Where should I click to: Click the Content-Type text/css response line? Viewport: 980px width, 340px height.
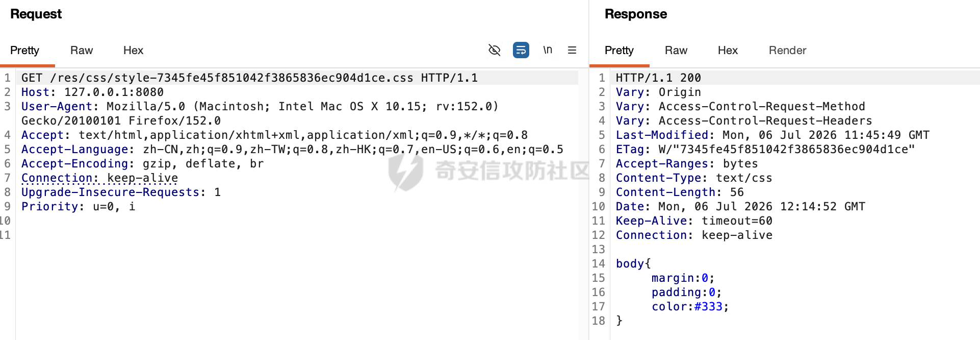(694, 178)
